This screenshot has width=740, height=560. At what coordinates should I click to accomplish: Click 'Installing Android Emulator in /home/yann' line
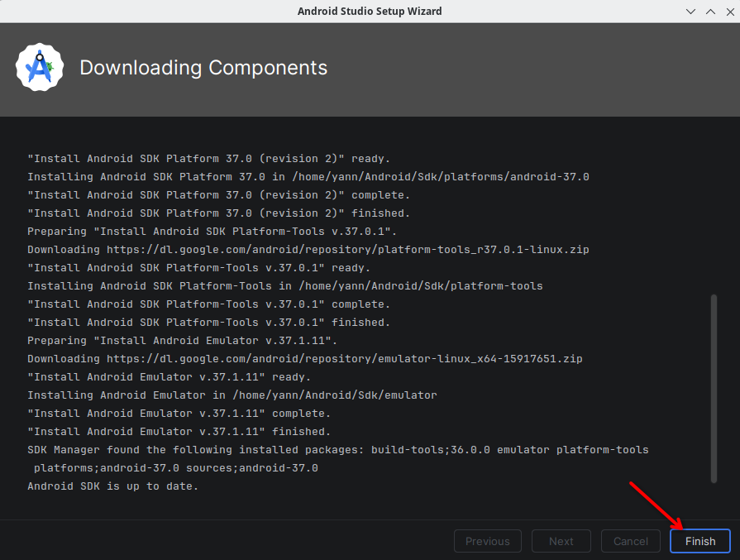(x=232, y=395)
